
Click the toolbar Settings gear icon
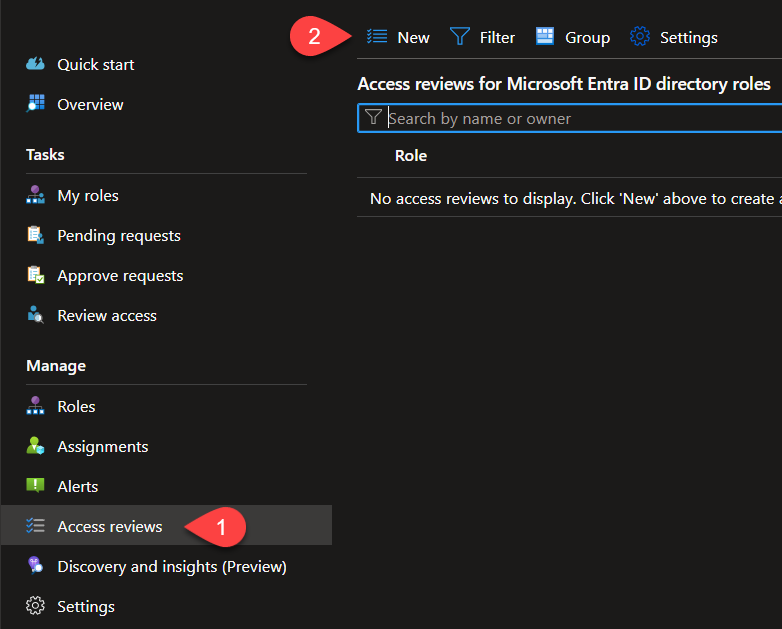[x=640, y=36]
